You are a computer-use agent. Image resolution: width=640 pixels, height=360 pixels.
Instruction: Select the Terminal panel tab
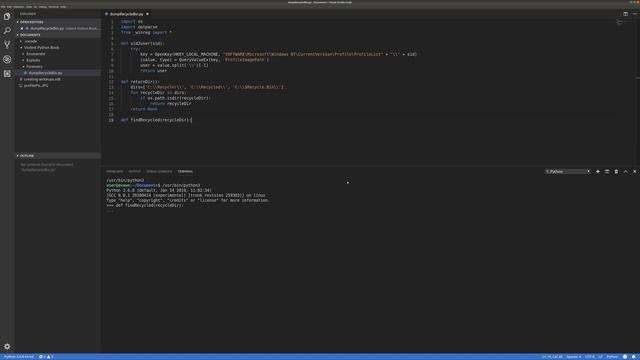(x=185, y=171)
